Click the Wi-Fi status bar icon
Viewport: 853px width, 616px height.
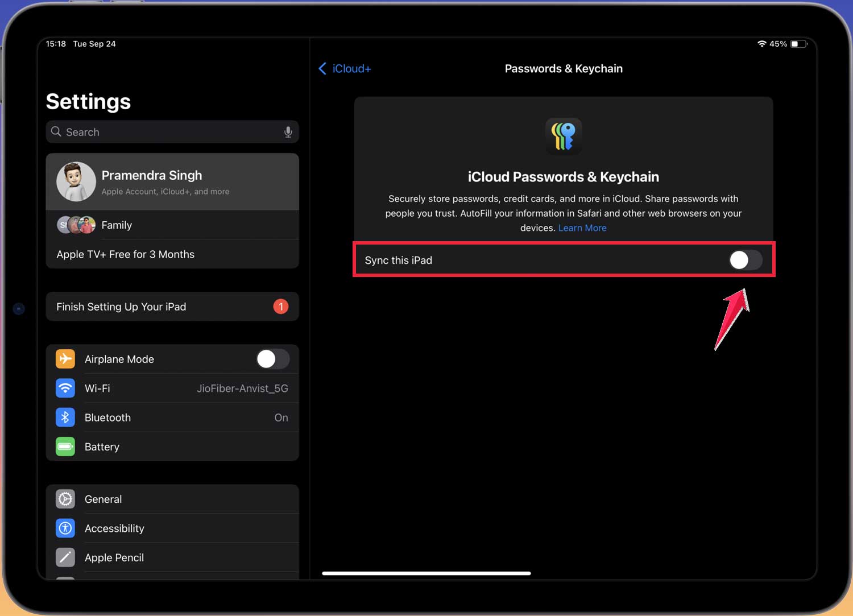tap(762, 43)
